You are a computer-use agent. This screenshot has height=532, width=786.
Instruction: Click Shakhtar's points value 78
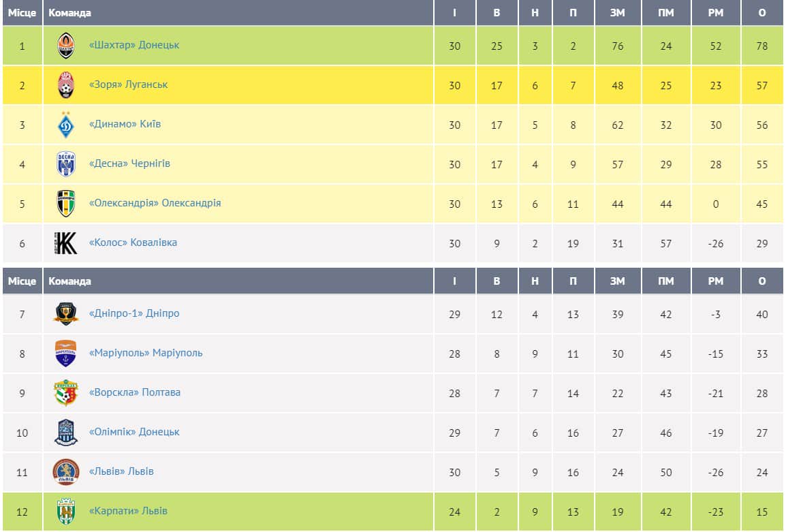(x=761, y=46)
